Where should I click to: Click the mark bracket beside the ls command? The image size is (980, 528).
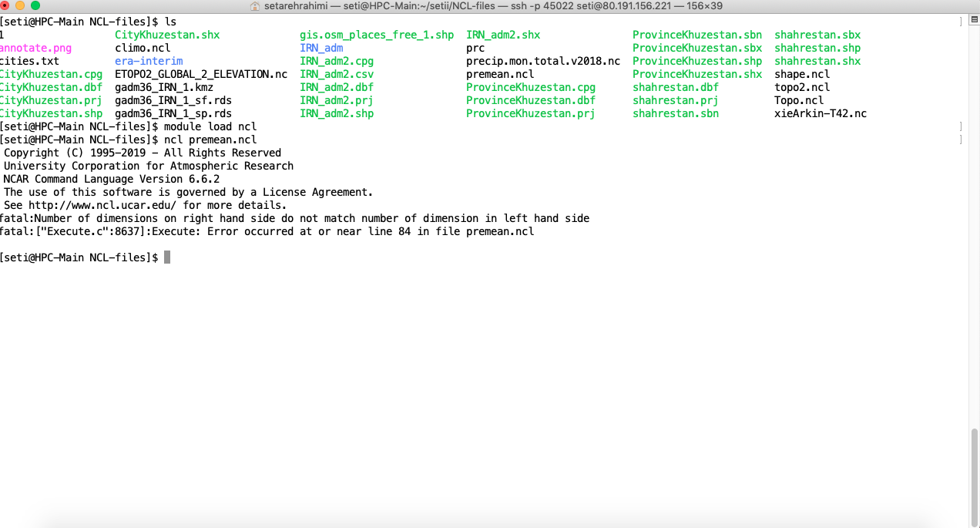tap(960, 22)
